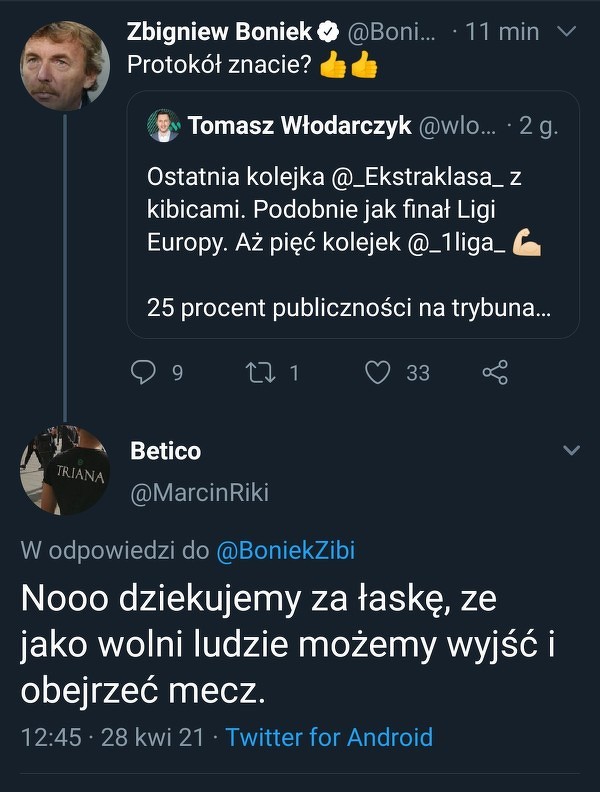600x792 pixels.
Task: Open Zbigniew Boniek's profile photo
Action: pos(64,64)
